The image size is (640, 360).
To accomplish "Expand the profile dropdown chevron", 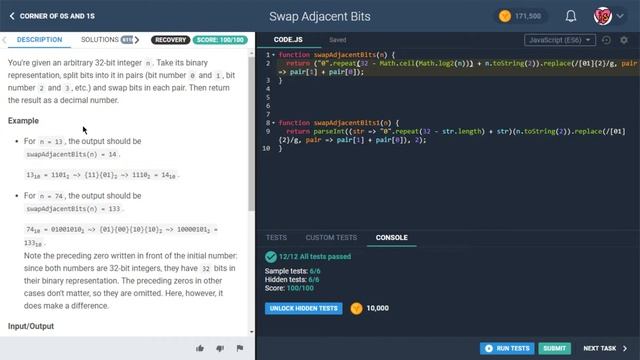I will 620,16.
